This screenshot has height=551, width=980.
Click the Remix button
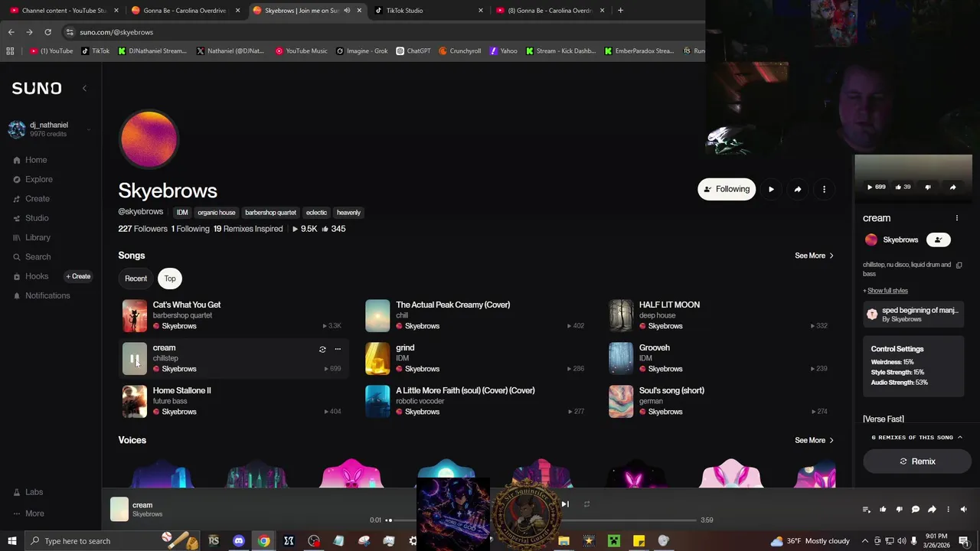coord(917,461)
